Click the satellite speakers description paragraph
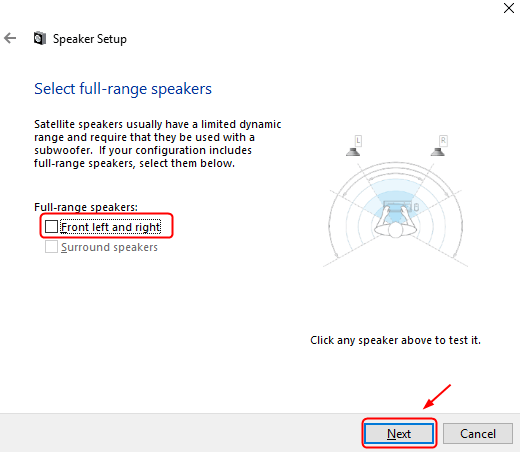Viewport: 520px width, 452px height. [158, 144]
